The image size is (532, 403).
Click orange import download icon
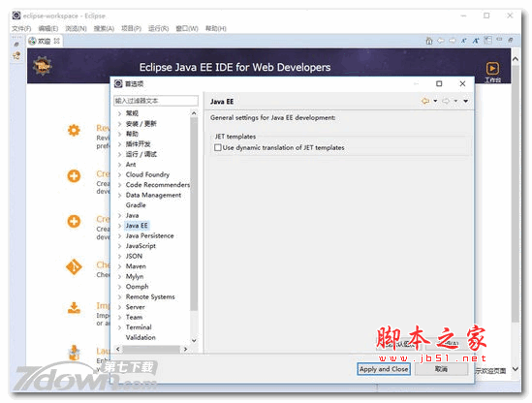74,308
